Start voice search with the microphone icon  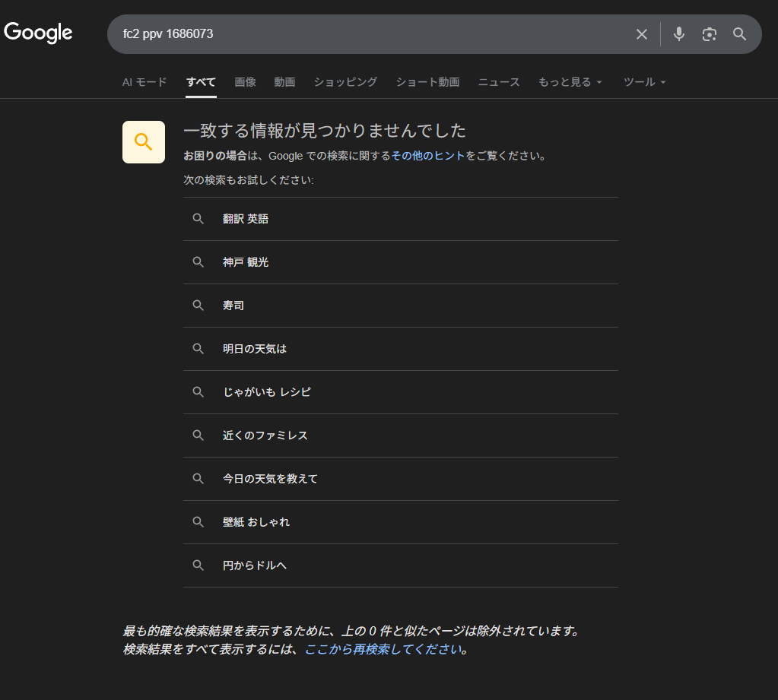pyautogui.click(x=679, y=34)
